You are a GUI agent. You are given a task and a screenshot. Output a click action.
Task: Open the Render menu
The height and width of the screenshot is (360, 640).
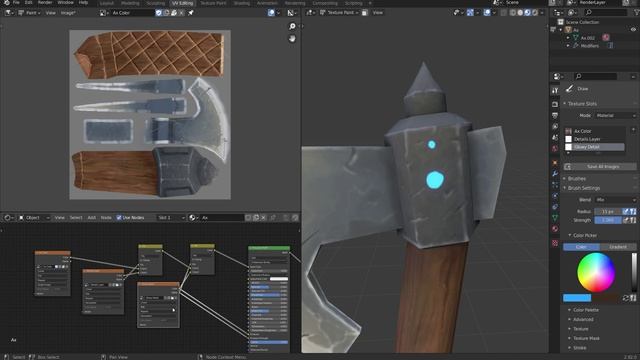(45, 2)
